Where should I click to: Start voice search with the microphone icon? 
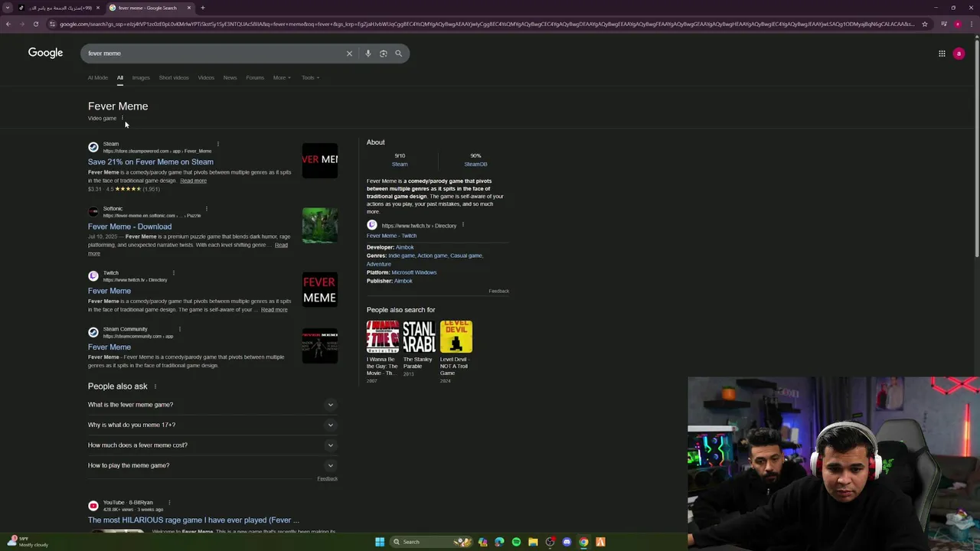coord(368,54)
